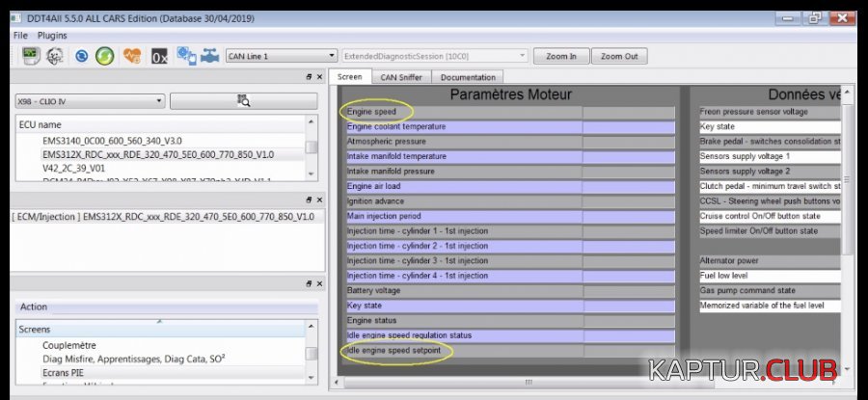Switch to the Documentation tab
Image resolution: width=868 pixels, height=400 pixels.
pos(468,77)
